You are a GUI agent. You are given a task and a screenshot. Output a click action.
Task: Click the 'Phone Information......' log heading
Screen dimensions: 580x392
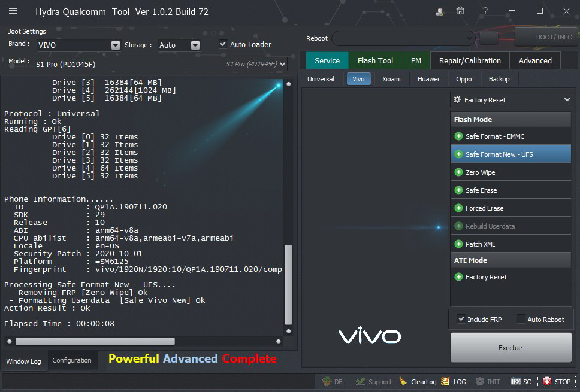pos(59,199)
